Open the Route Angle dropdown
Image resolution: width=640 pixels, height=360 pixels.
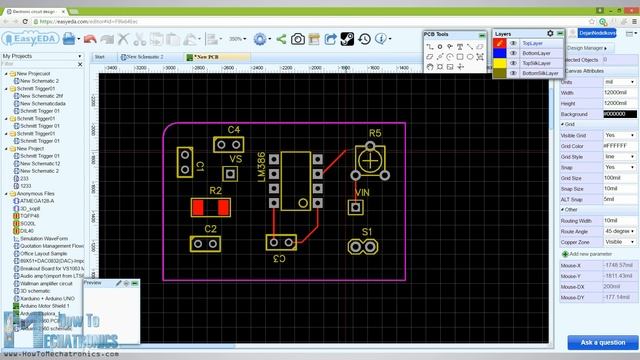(x=620, y=231)
